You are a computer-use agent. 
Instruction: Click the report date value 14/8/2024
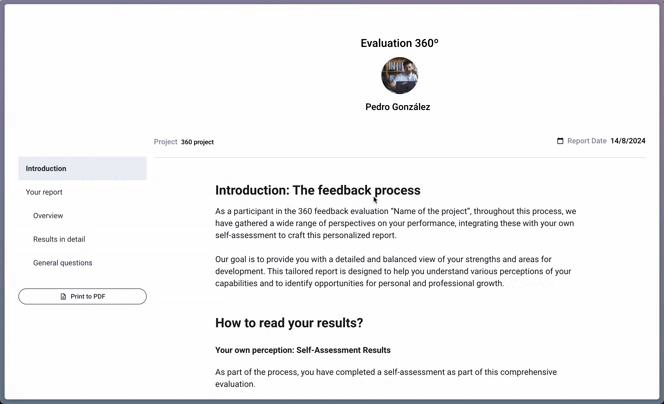[x=628, y=141]
